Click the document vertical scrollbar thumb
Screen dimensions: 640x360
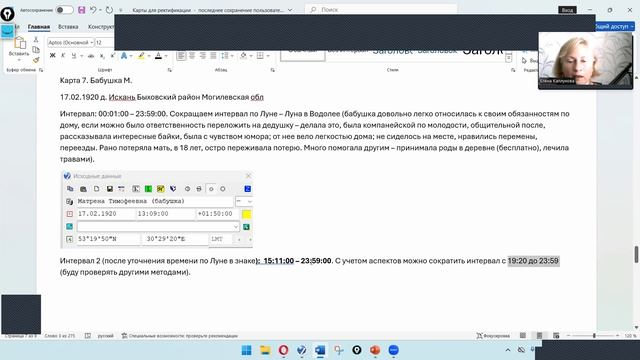click(x=636, y=255)
